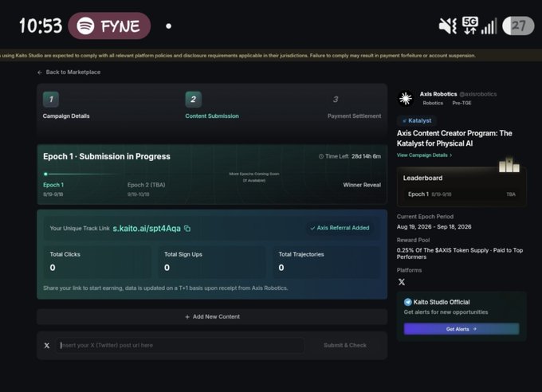Tap the signal strength bars icon
This screenshot has width=542, height=392.
pyautogui.click(x=489, y=26)
